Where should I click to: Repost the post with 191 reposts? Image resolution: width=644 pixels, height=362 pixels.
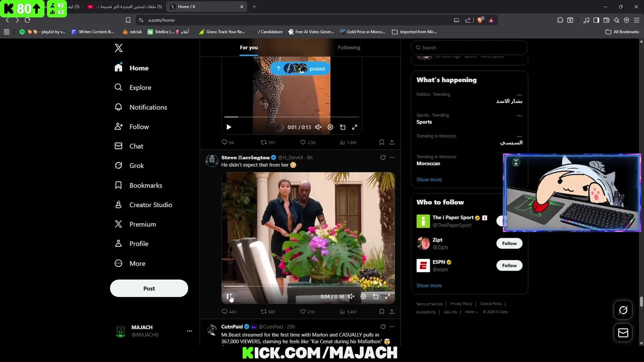tap(268, 142)
